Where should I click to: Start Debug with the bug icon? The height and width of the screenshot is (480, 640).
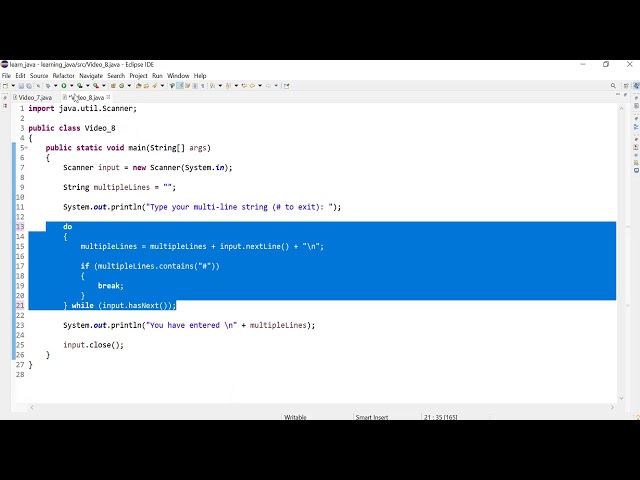pos(48,86)
